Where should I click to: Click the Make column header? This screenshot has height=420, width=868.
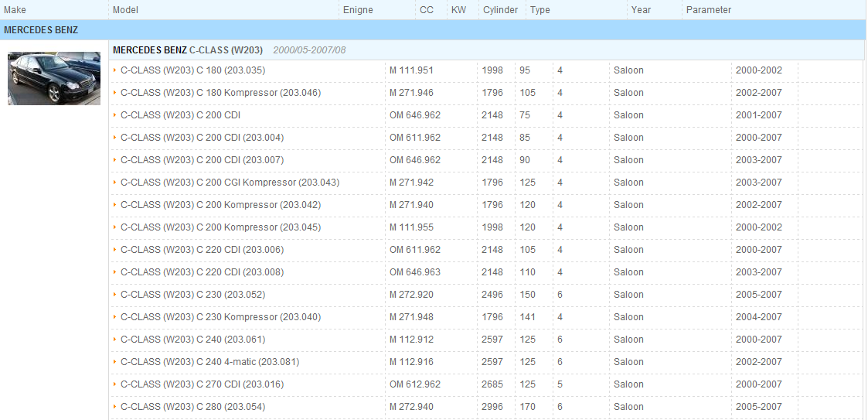coord(15,10)
